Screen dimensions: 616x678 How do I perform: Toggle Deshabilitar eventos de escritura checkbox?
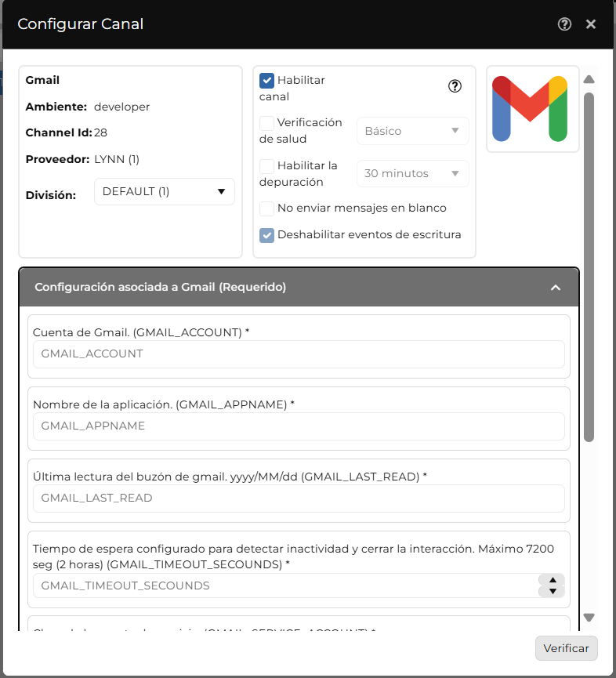(x=266, y=235)
